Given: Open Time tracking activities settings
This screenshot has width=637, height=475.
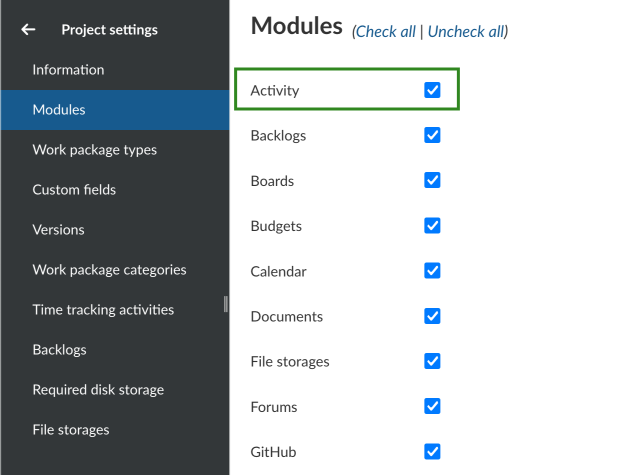Looking at the screenshot, I should (103, 310).
